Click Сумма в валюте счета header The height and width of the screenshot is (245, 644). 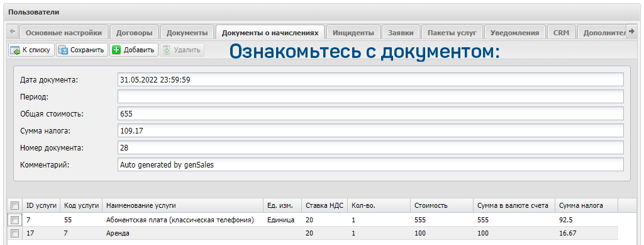514,205
